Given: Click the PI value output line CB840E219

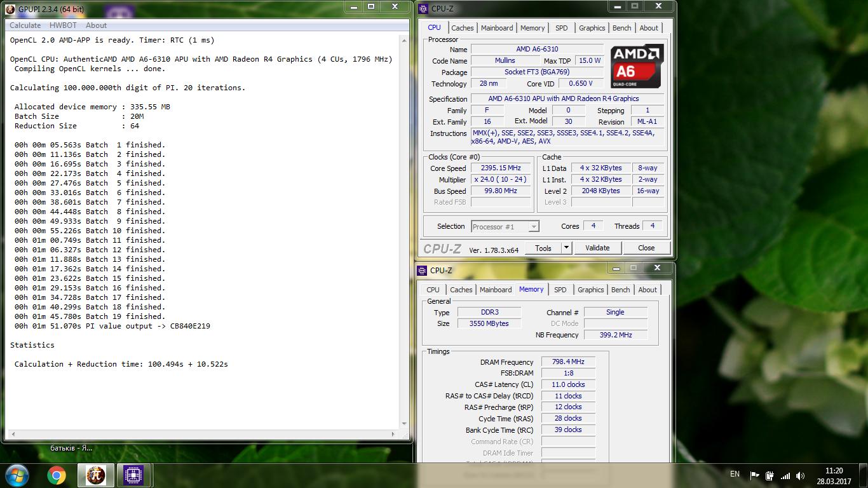Looking at the screenshot, I should click(112, 326).
